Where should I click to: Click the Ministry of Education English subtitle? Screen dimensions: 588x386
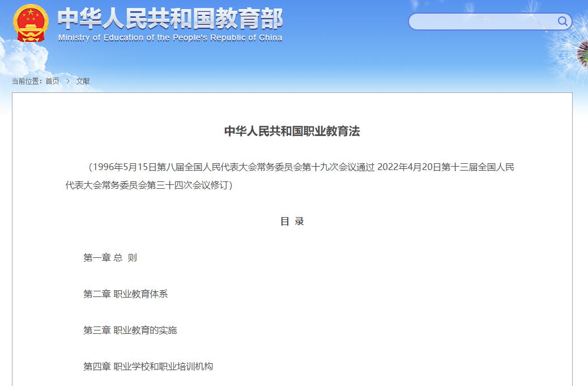tap(171, 37)
